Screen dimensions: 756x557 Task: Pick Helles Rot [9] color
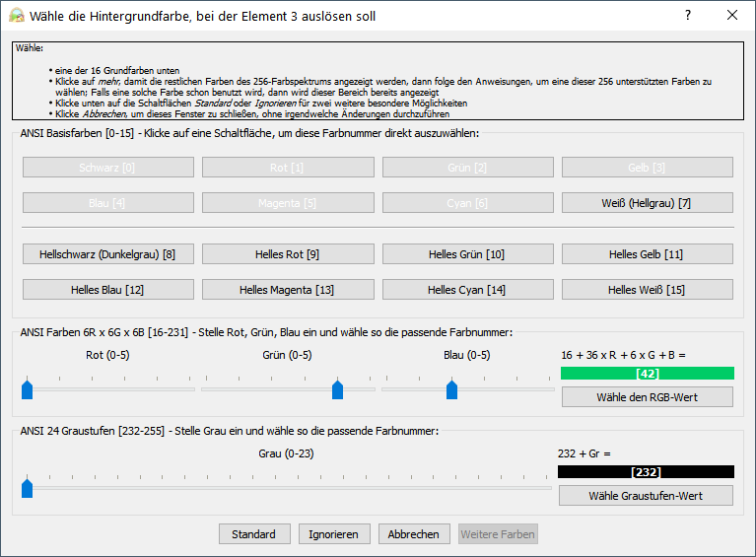click(288, 254)
